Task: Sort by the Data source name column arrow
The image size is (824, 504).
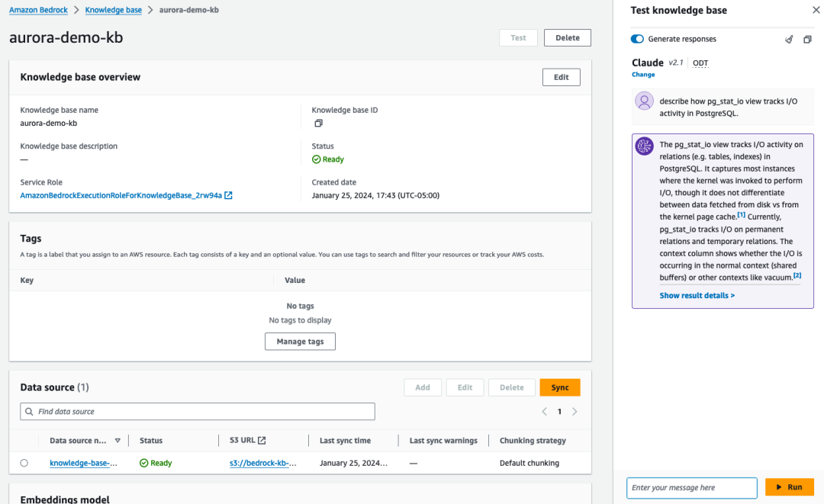Action: click(117, 441)
